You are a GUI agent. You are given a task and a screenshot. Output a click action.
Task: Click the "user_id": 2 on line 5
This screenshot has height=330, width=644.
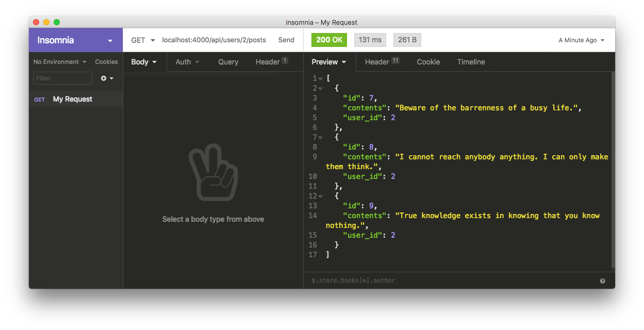pyautogui.click(x=369, y=118)
